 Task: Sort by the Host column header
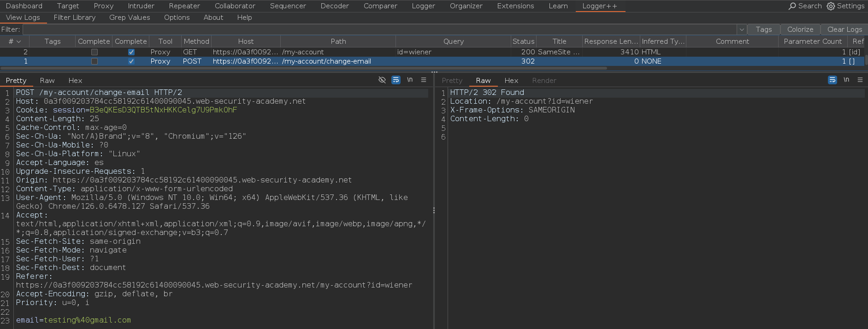click(246, 41)
